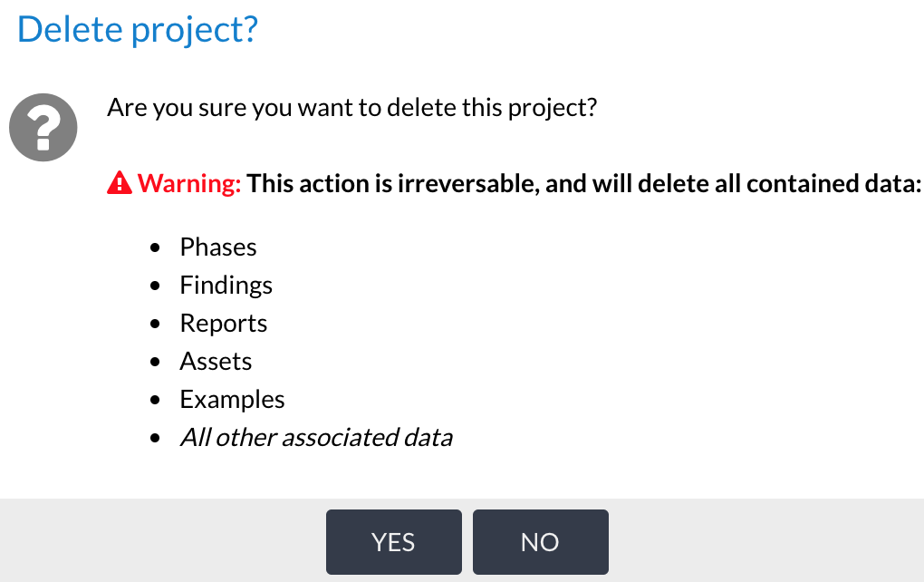
Task: Click the bullet beside "All other associated data"
Action: (x=158, y=439)
